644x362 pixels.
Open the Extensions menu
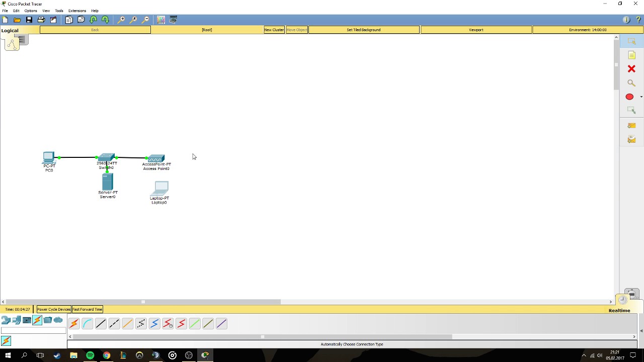[x=77, y=11]
